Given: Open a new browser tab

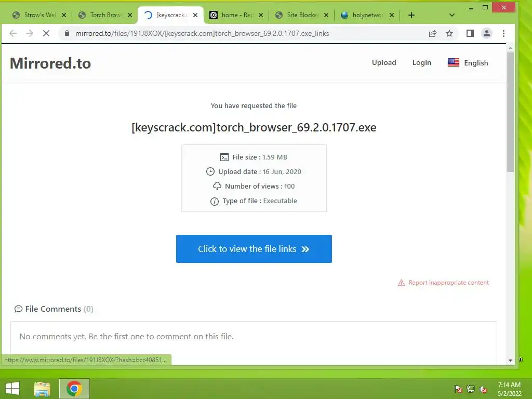Looking at the screenshot, I should tap(411, 15).
